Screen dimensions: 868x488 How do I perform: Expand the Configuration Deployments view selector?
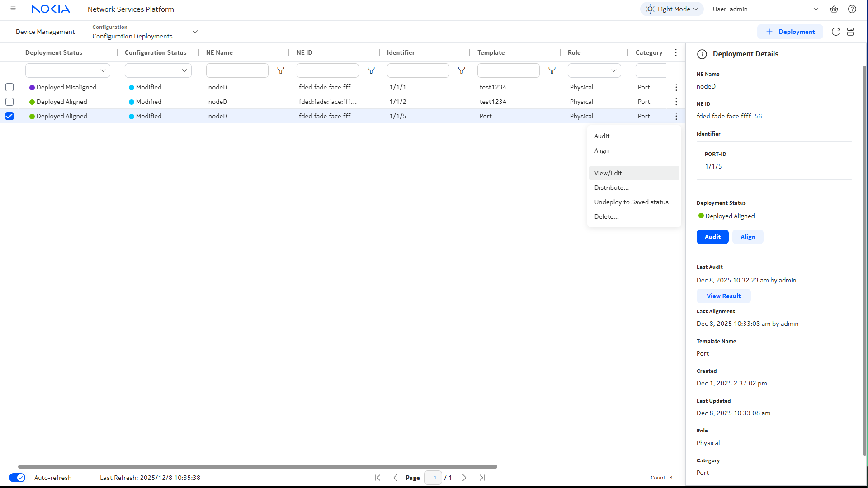click(195, 32)
